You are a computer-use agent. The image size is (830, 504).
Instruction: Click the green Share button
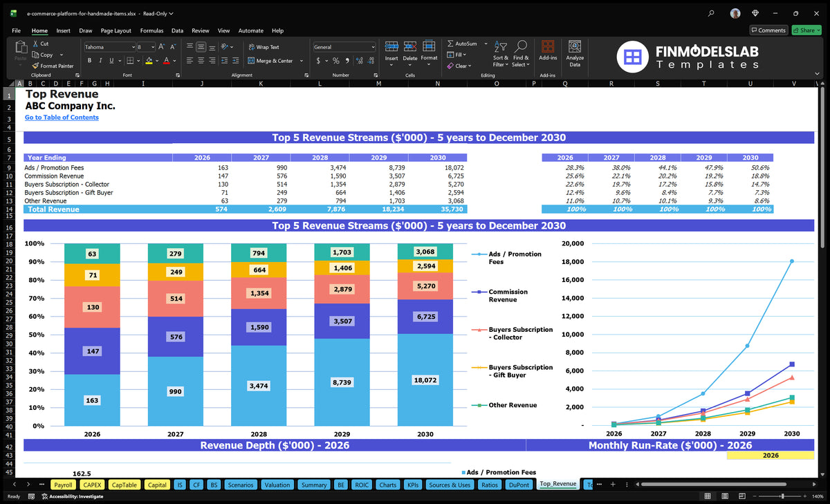806,30
